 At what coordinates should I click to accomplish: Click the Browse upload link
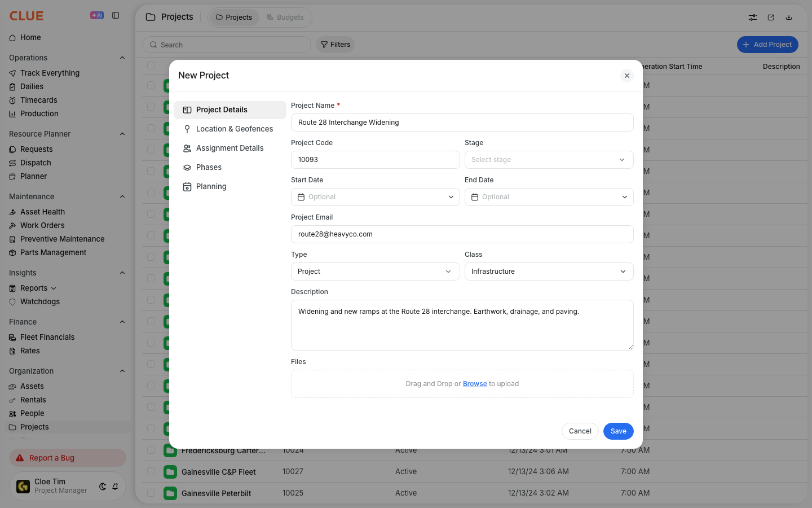[x=475, y=384]
